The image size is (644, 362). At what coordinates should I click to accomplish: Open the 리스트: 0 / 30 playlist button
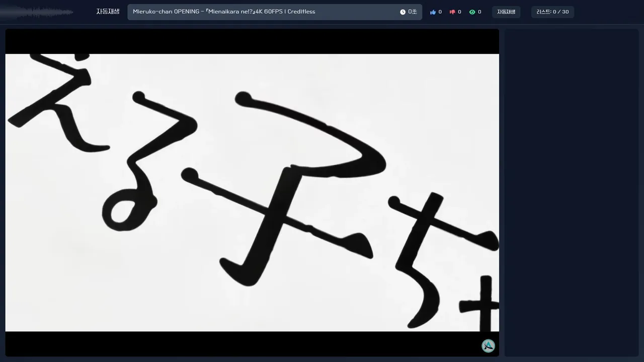552,12
